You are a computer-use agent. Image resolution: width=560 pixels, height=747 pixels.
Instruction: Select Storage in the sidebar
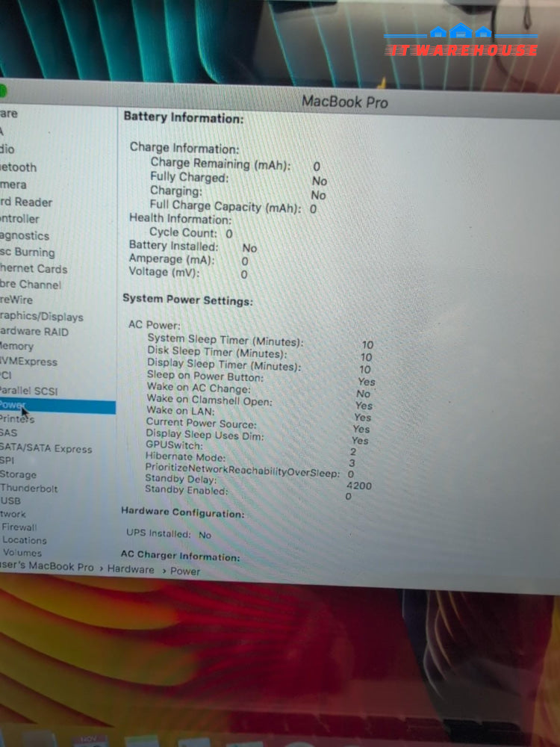18,474
